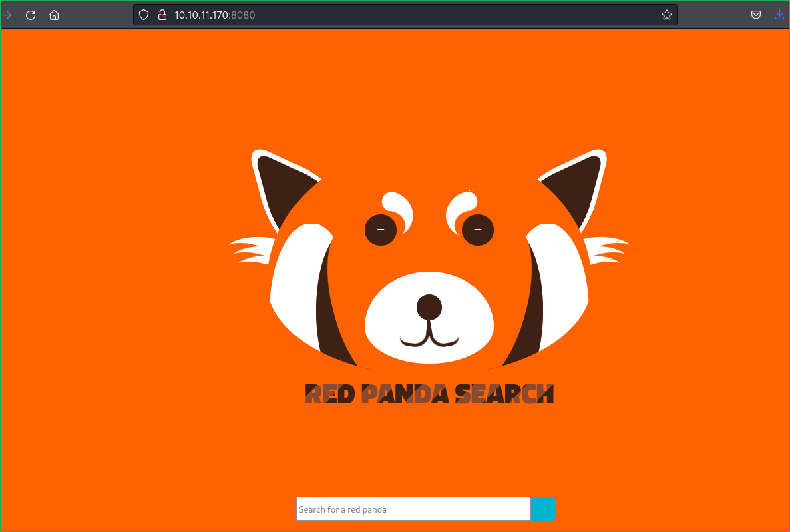Click the tracking protection shield icon
Image resolution: width=790 pixels, height=532 pixels.
(x=143, y=15)
